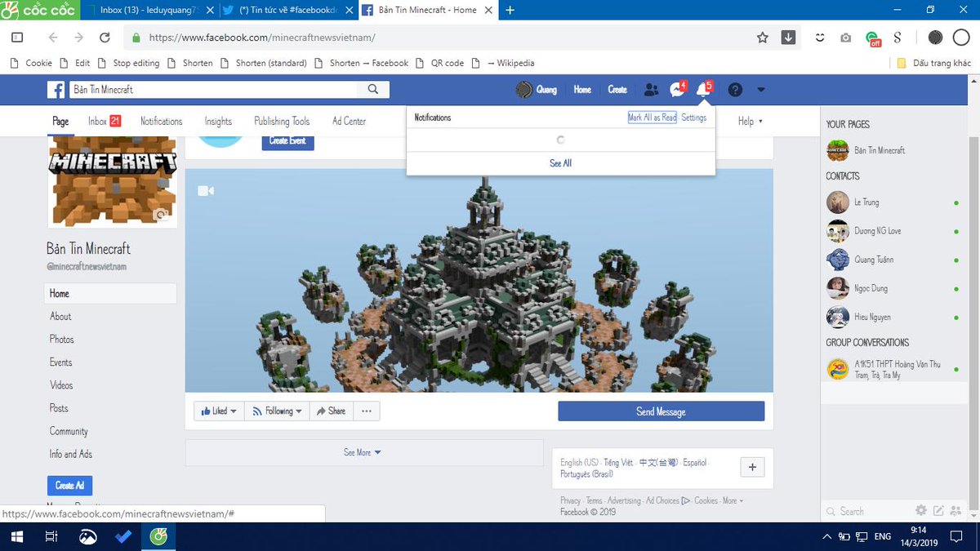Open Following dropdown button
The image size is (980, 551).
(277, 411)
